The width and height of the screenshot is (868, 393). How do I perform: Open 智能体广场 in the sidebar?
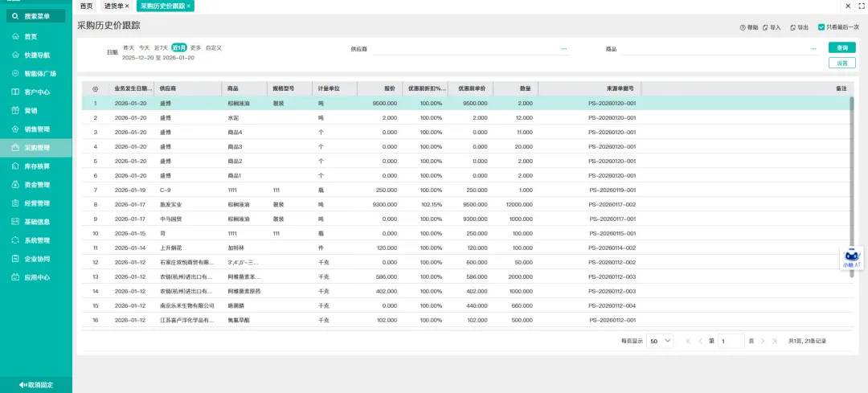pos(36,74)
